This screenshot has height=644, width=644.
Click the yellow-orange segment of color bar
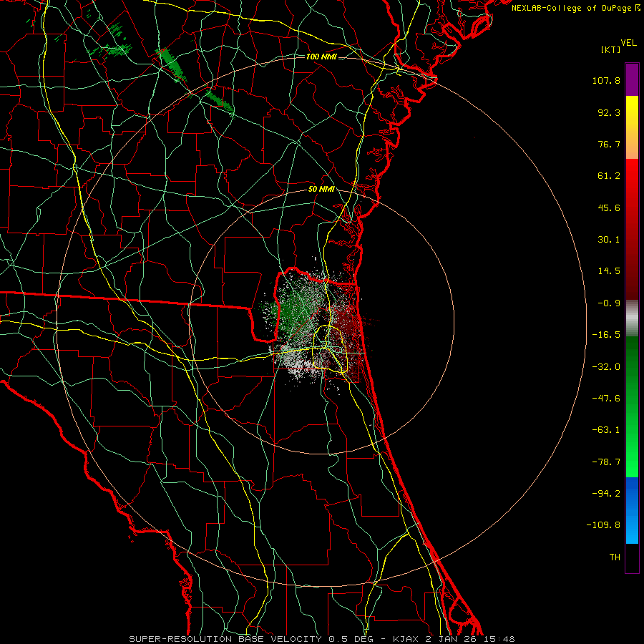(632, 127)
